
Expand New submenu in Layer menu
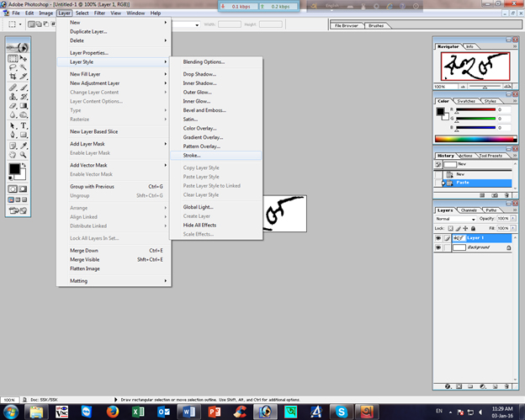click(114, 23)
